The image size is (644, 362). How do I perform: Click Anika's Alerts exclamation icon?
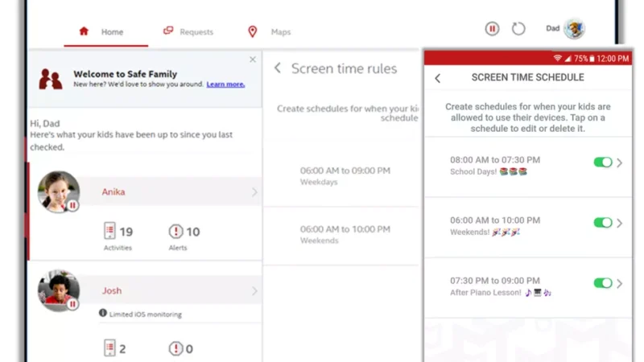tap(175, 232)
